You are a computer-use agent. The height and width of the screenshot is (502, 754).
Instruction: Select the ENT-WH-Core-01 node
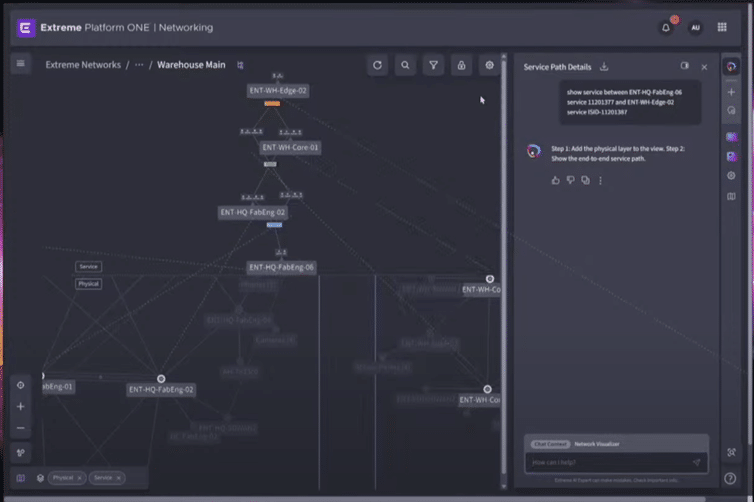pos(290,147)
